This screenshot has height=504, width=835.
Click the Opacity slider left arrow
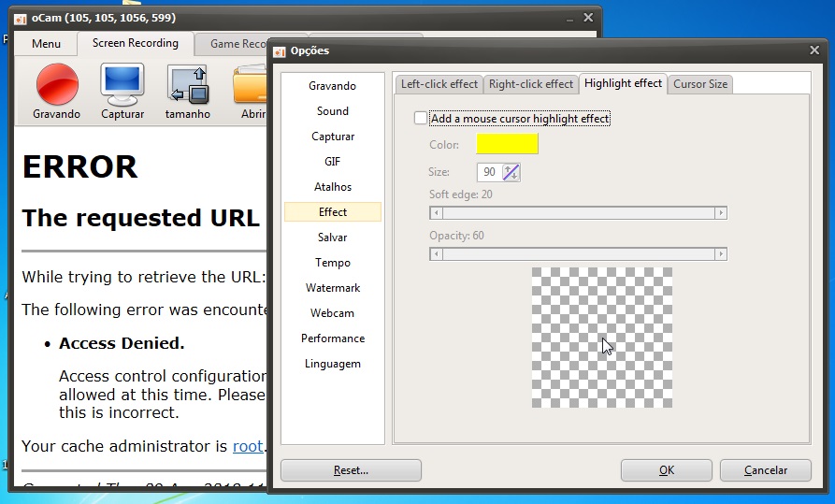(436, 254)
